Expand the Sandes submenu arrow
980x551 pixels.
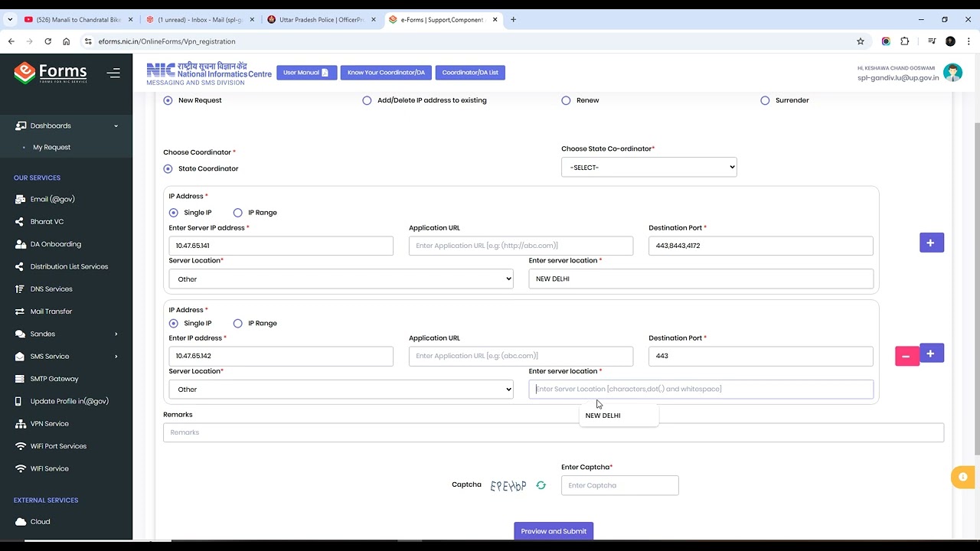pyautogui.click(x=116, y=334)
